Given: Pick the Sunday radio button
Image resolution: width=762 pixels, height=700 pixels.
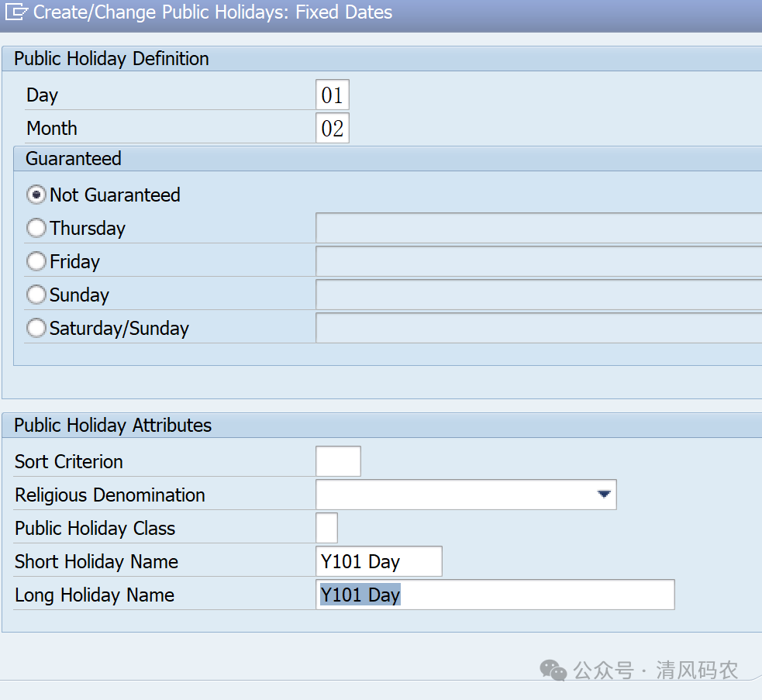Looking at the screenshot, I should click(x=36, y=295).
